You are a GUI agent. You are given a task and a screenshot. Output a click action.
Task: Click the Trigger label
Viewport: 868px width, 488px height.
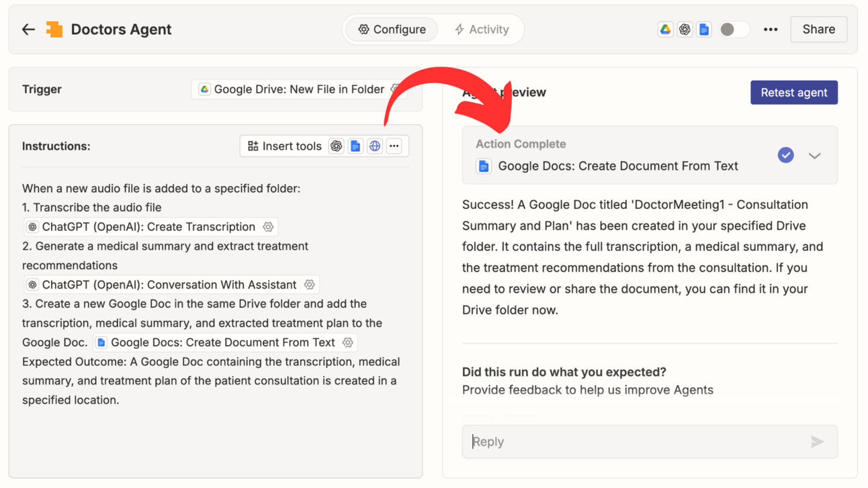click(42, 89)
